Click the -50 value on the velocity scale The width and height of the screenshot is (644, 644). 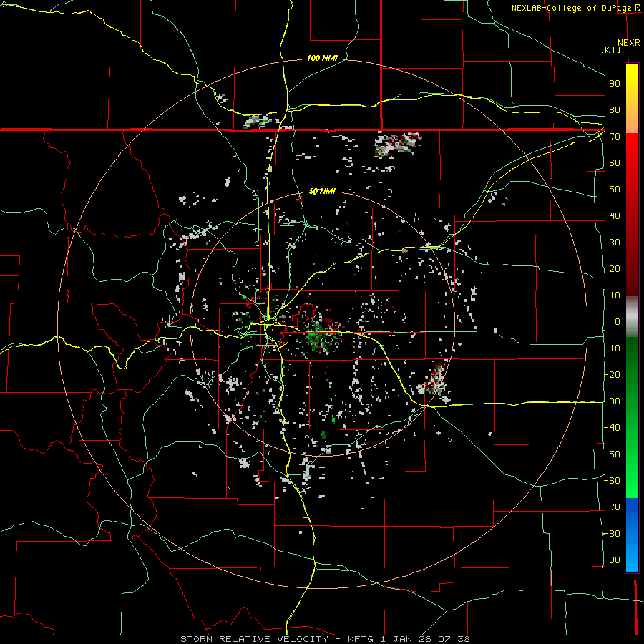click(612, 454)
